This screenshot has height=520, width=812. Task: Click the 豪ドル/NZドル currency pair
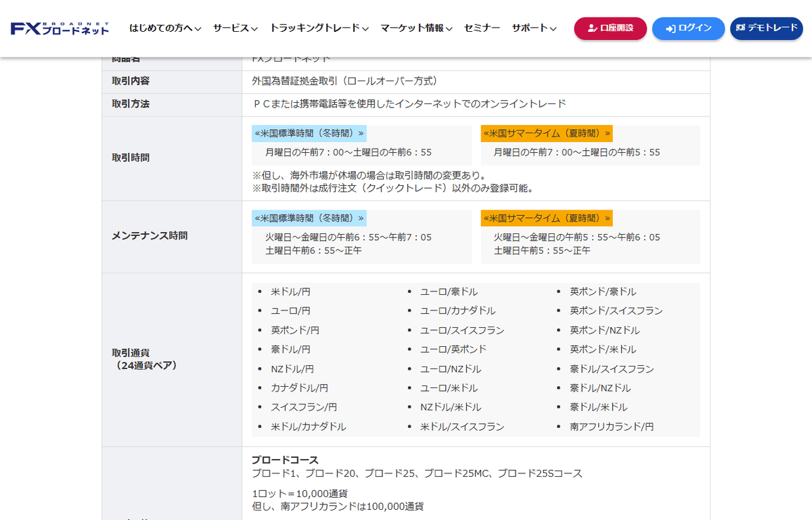[x=600, y=388]
